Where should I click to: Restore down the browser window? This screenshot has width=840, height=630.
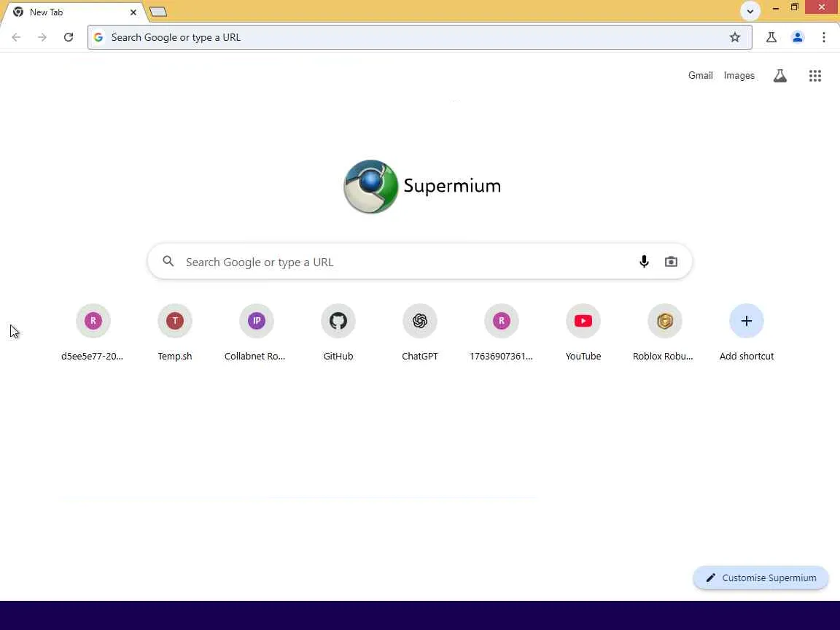pos(795,7)
